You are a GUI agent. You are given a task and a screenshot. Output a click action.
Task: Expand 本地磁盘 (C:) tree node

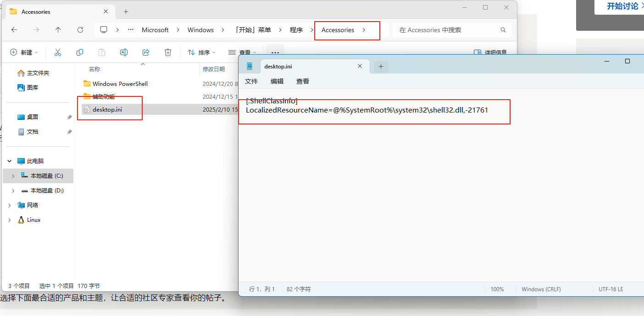tap(13, 176)
